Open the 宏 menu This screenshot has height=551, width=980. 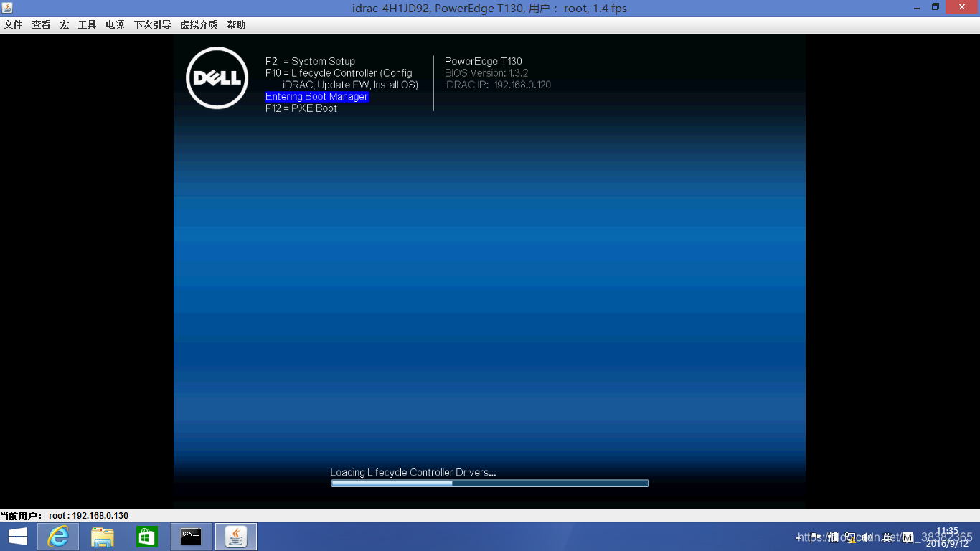[x=65, y=24]
